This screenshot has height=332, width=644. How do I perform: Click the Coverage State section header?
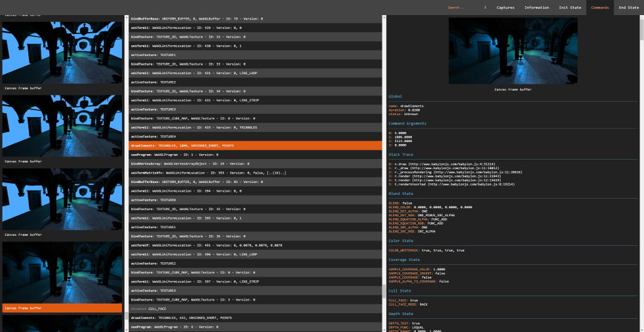[x=404, y=260]
